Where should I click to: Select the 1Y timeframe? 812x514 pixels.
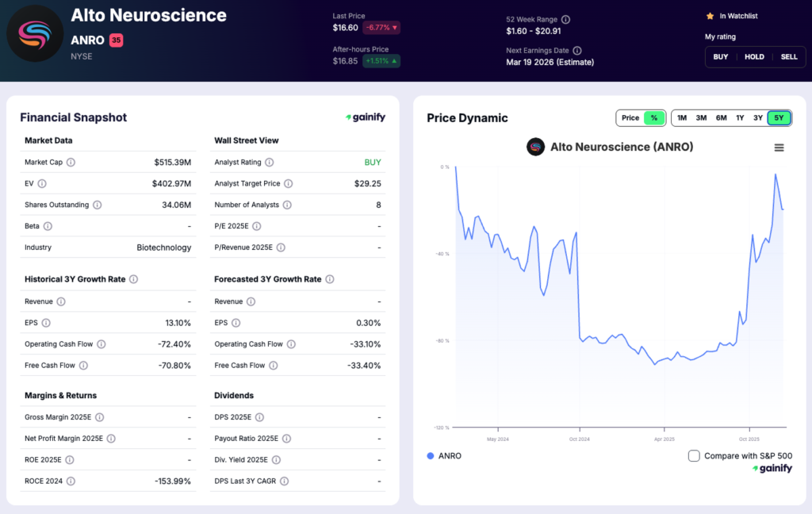point(740,117)
